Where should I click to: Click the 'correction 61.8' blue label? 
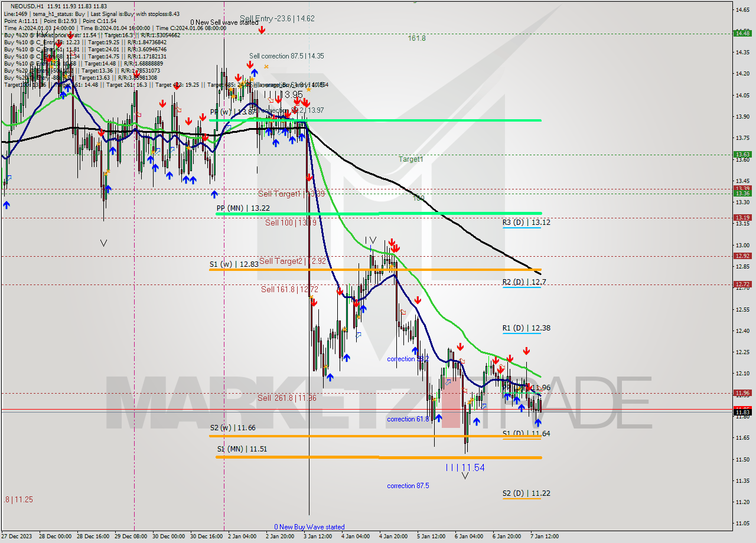408,419
